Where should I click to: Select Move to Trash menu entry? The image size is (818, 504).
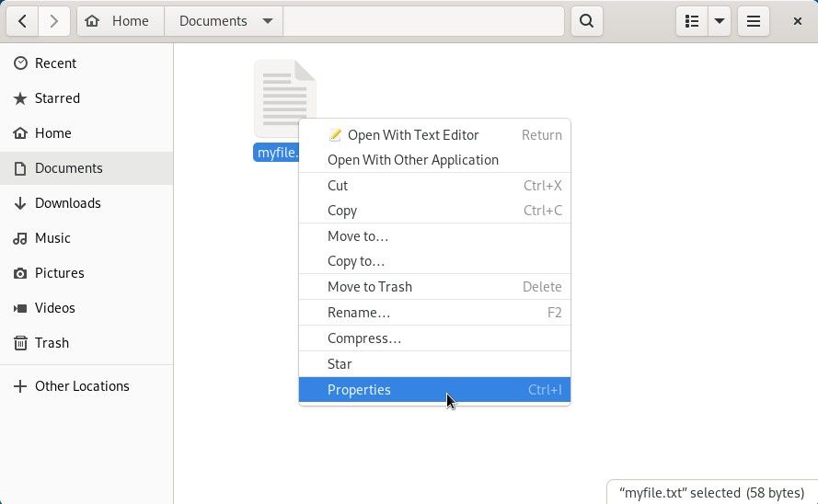coord(370,287)
